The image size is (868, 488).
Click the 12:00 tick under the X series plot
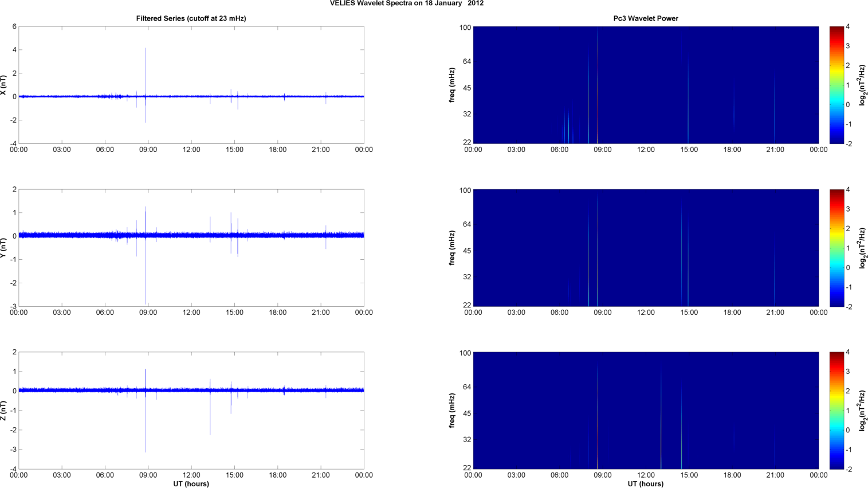tap(191, 150)
